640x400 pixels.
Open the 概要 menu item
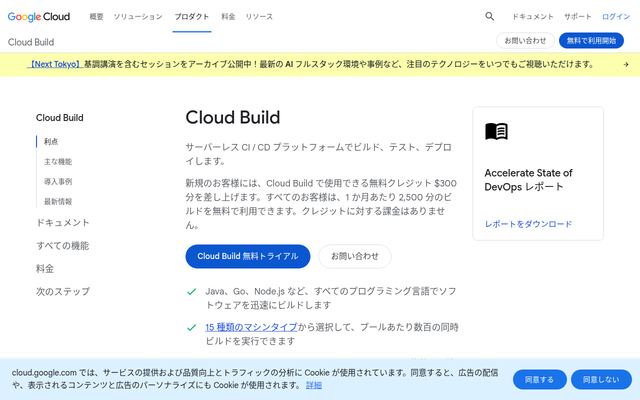(96, 17)
